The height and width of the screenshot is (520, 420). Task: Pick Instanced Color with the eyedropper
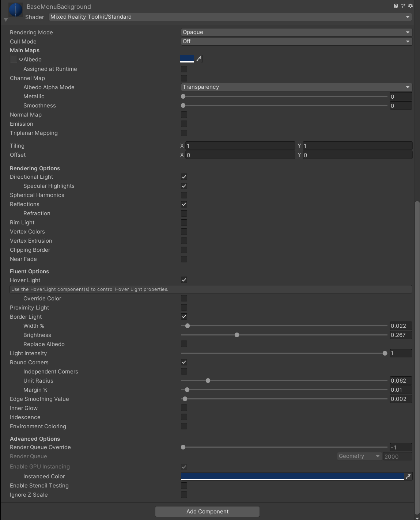tap(408, 476)
